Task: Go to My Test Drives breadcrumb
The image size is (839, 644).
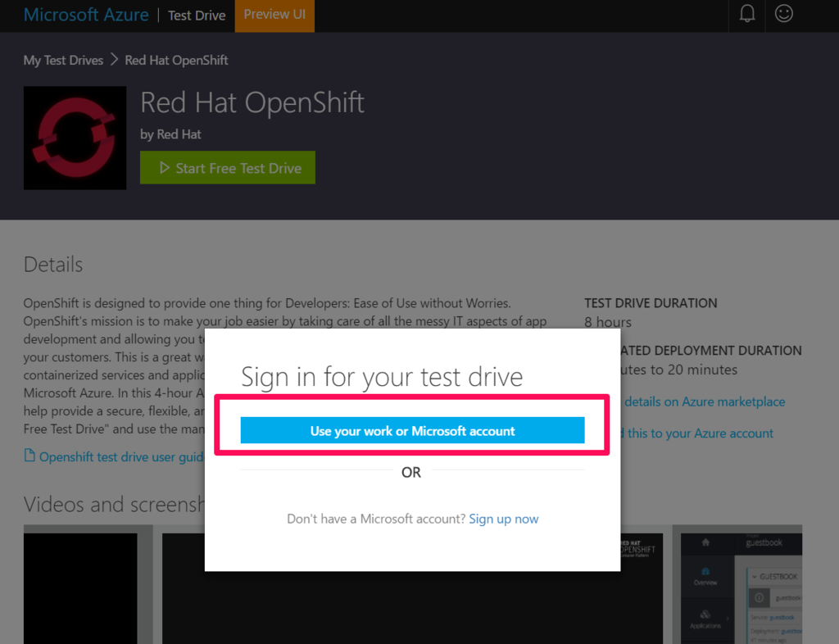Action: [x=63, y=61]
